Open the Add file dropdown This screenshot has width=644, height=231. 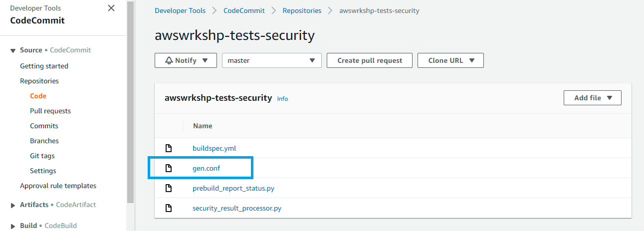(592, 98)
